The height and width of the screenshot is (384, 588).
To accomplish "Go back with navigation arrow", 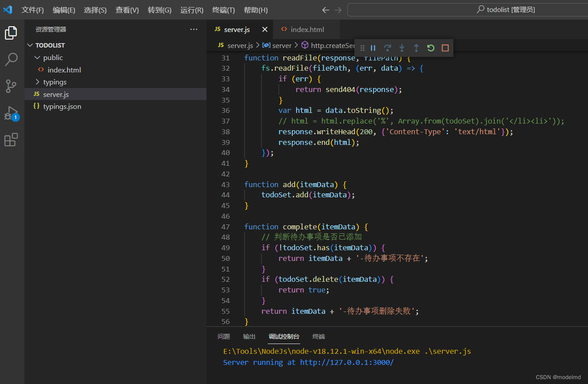I will click(326, 10).
